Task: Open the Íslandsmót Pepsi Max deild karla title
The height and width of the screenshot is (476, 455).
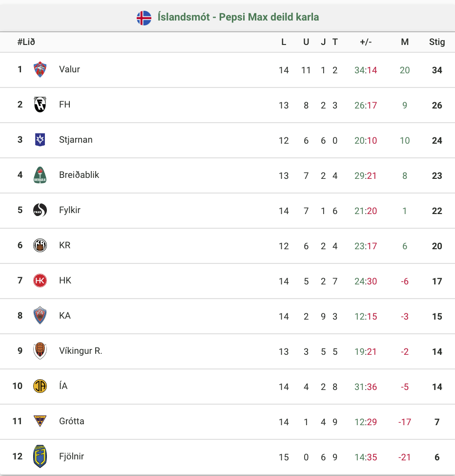Action: (x=238, y=17)
